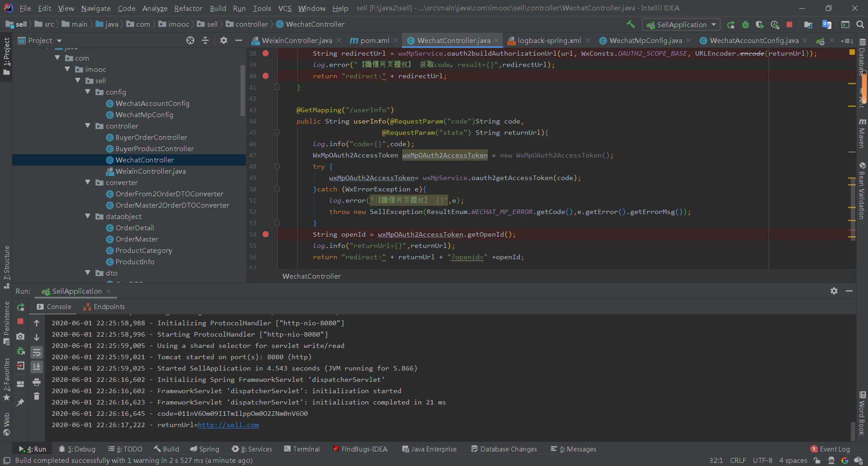Toggle the 7: Structure side panel
Image resolution: width=868 pixels, height=466 pixels.
coord(6,267)
